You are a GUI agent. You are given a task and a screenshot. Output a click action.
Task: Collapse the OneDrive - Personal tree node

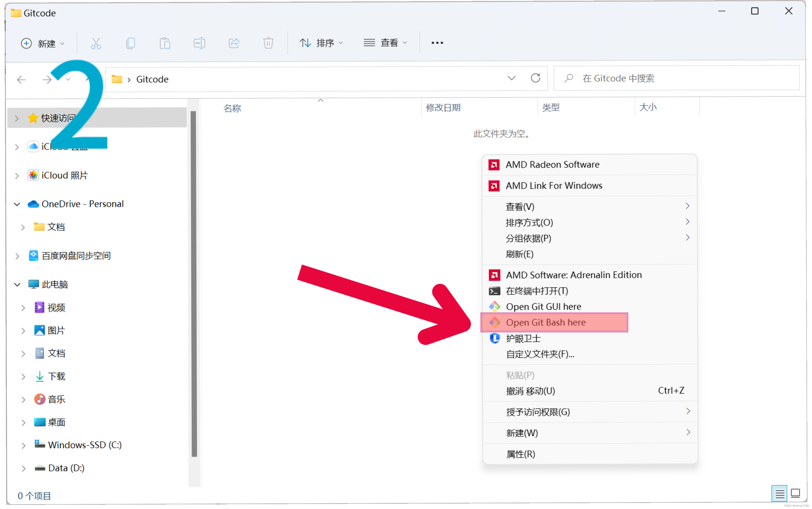(x=17, y=204)
